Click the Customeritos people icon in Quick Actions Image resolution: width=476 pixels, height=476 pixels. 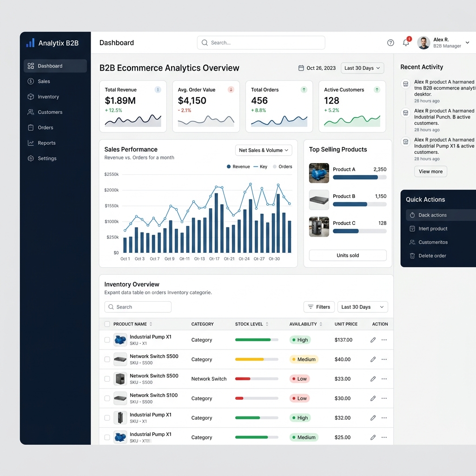tap(412, 242)
